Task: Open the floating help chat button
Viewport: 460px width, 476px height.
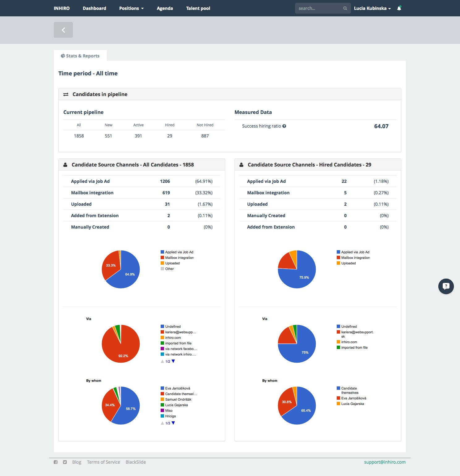Action: pos(446,286)
